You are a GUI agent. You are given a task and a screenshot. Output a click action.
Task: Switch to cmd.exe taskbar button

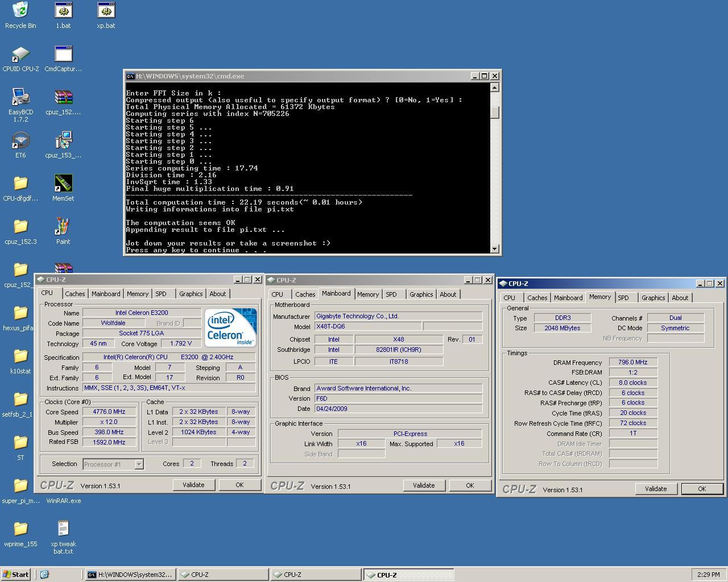point(130,575)
